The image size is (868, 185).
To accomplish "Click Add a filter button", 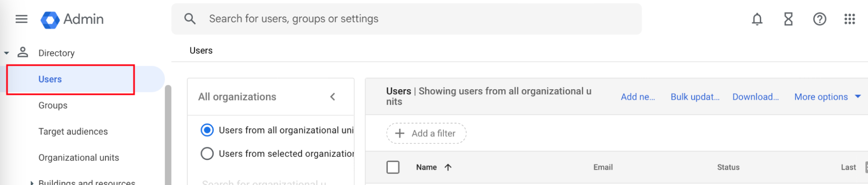I will 426,133.
